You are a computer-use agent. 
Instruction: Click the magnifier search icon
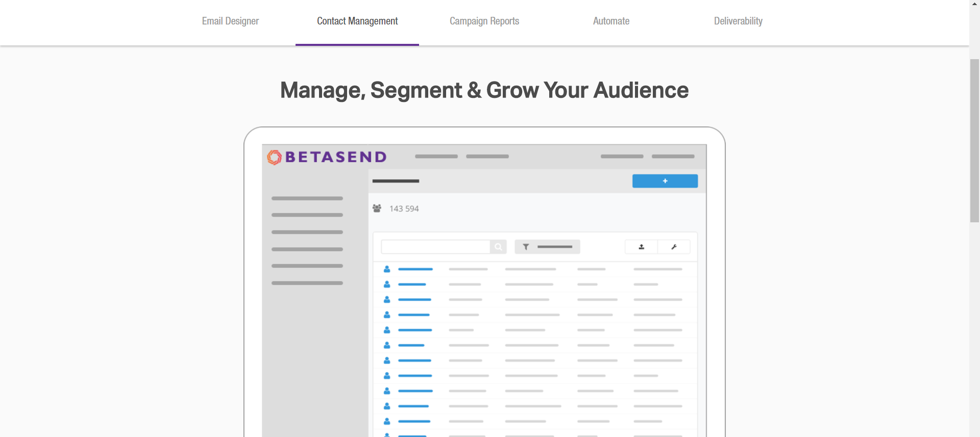pos(498,247)
